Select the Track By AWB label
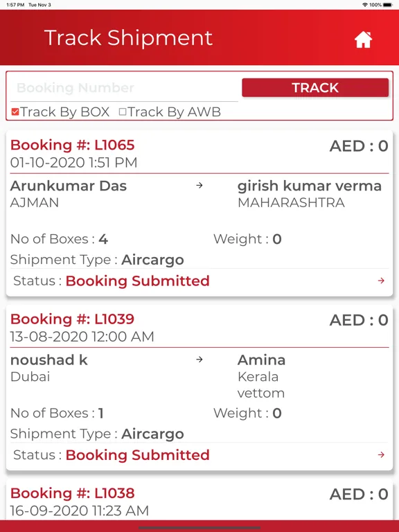399x532 pixels. coord(174,112)
